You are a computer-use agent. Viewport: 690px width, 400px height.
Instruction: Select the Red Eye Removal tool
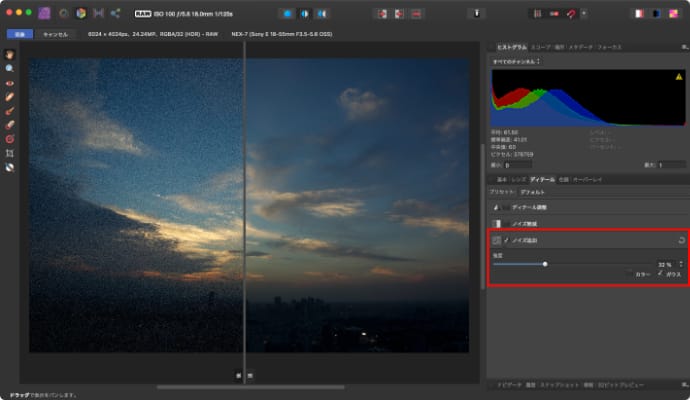tap(10, 82)
